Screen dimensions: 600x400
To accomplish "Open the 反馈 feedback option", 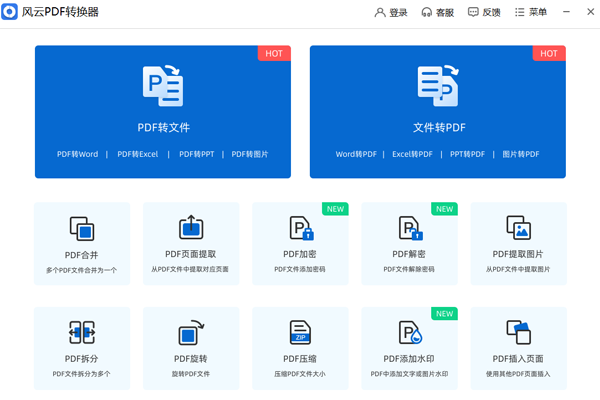I will 484,13.
